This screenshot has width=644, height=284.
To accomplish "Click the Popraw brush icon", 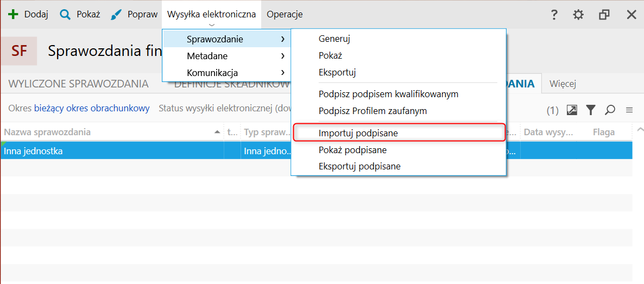I will tap(117, 15).
